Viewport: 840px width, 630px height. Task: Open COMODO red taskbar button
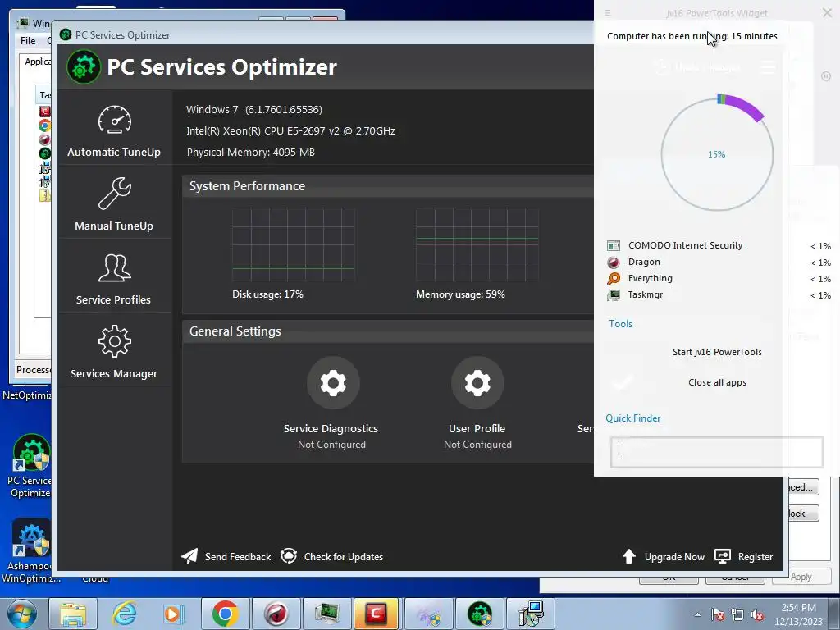click(377, 614)
